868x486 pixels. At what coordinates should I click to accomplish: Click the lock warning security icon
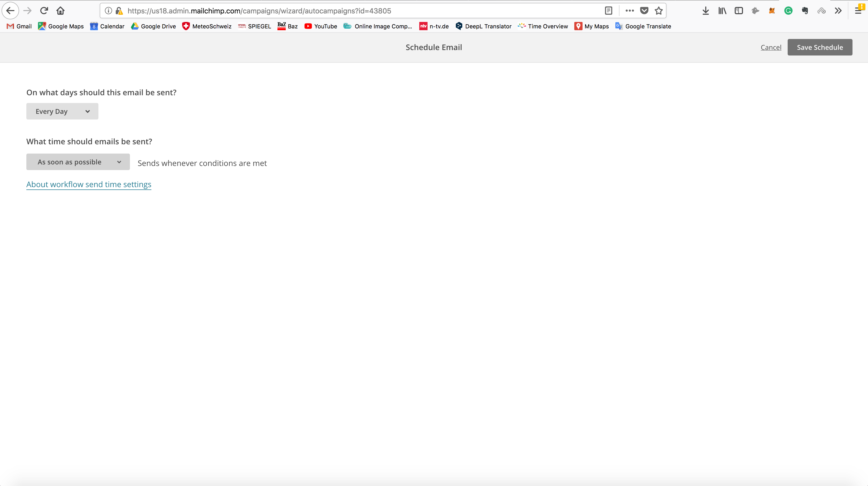coord(119,11)
